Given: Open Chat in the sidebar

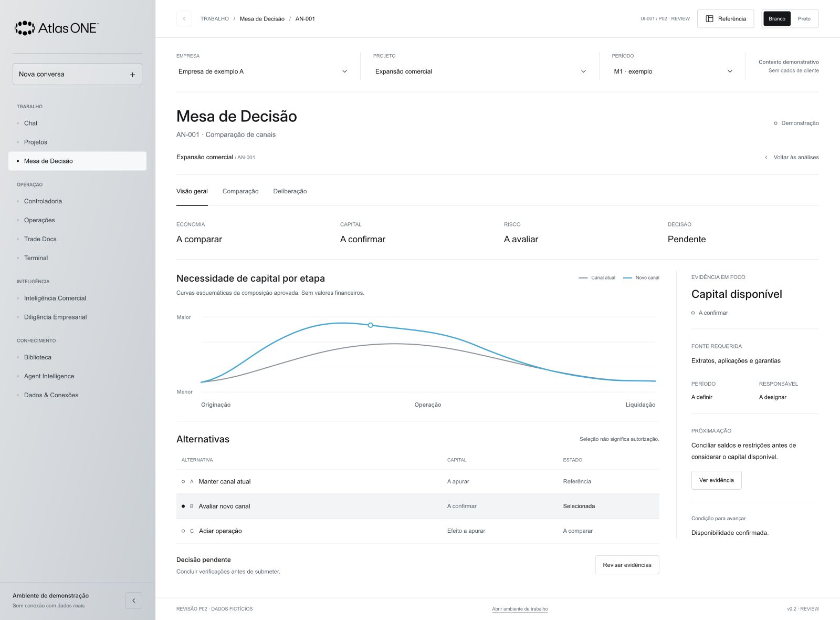Looking at the screenshot, I should (x=77, y=123).
